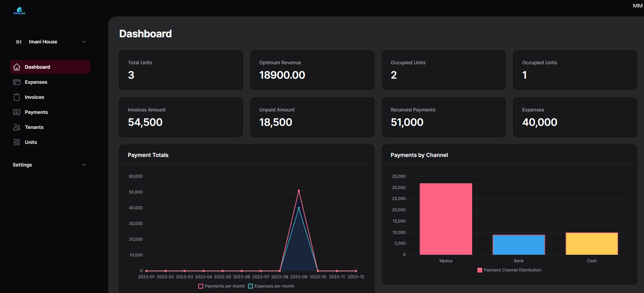Click the 2023-08 axis label

pyautogui.click(x=280, y=277)
